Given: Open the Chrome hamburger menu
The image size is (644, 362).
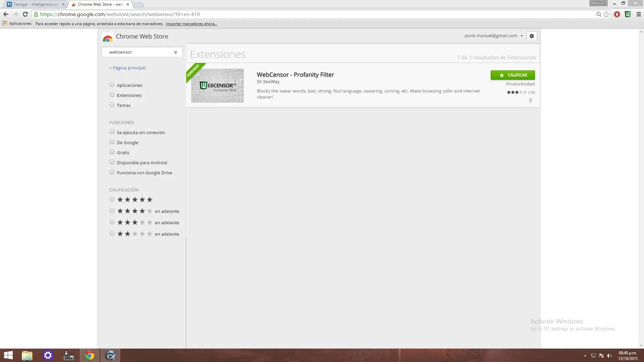Looking at the screenshot, I should (639, 14).
